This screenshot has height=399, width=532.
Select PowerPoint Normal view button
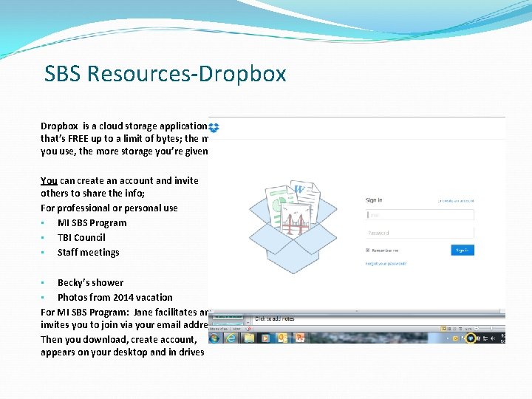443,329
